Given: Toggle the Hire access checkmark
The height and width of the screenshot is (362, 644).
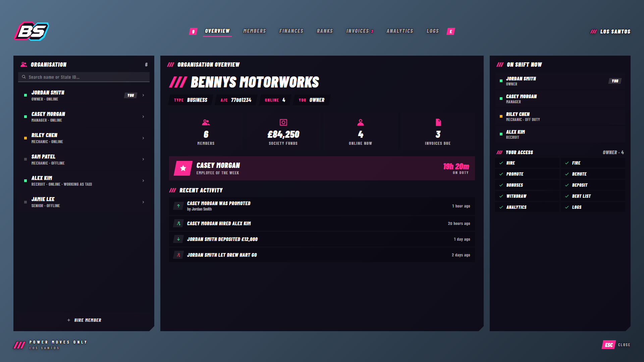Looking at the screenshot, I should tap(501, 163).
